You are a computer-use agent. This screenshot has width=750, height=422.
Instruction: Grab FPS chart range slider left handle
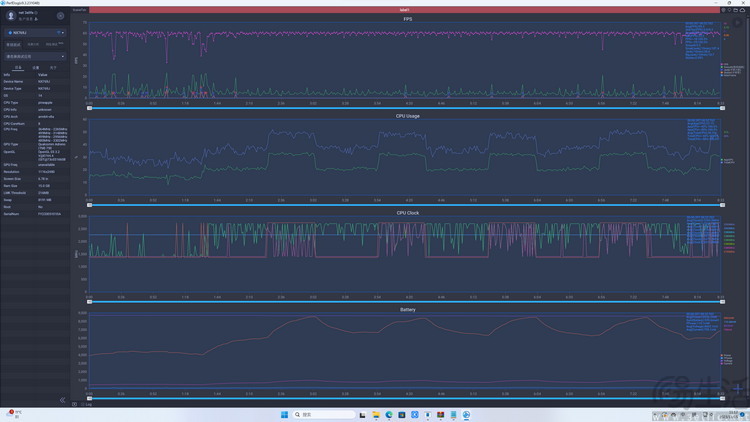click(x=89, y=108)
